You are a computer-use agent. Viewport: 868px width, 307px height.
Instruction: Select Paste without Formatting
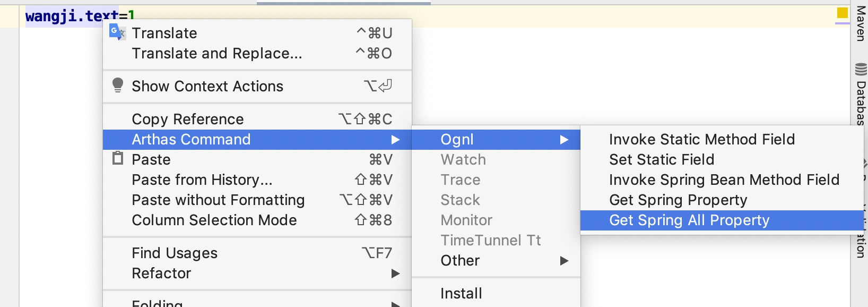(257, 200)
